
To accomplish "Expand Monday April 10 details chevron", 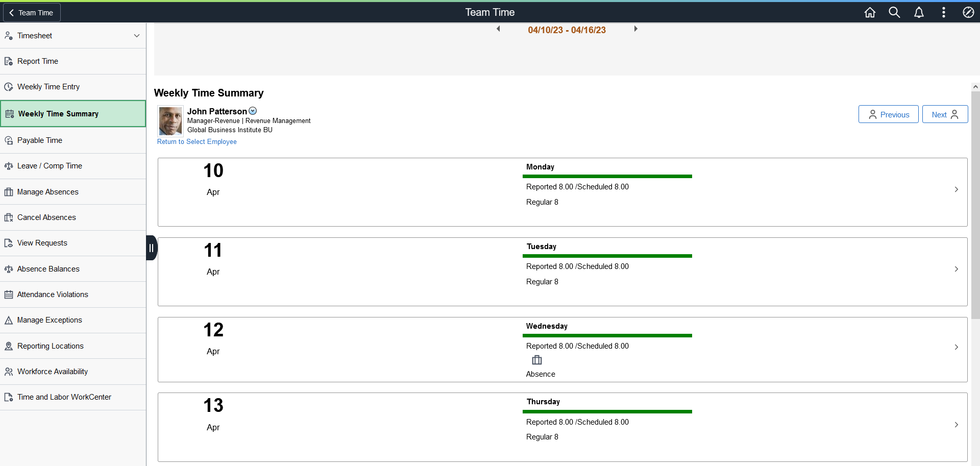I will pos(956,189).
